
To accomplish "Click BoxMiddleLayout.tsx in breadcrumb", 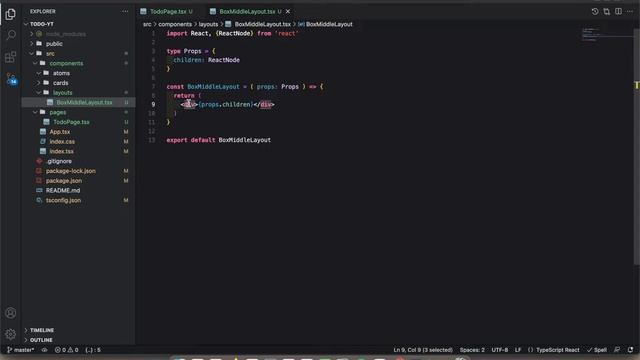I will pyautogui.click(x=262, y=24).
